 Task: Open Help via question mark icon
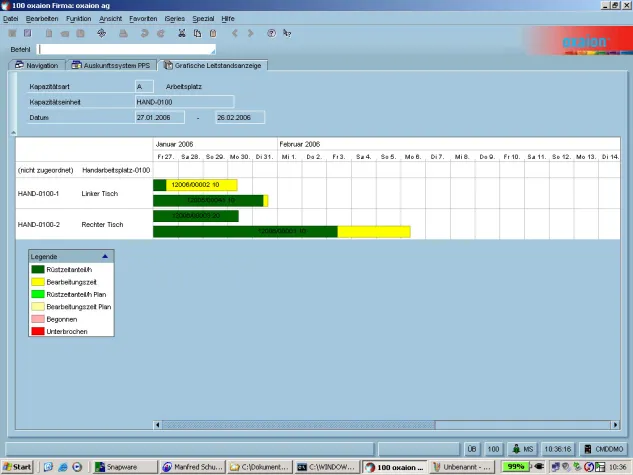271,33
